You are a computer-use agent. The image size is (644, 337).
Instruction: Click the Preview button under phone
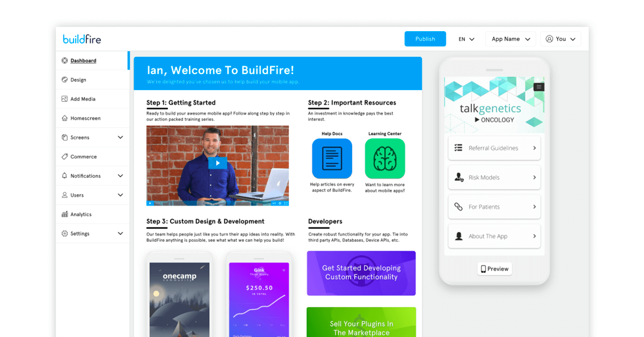point(494,269)
